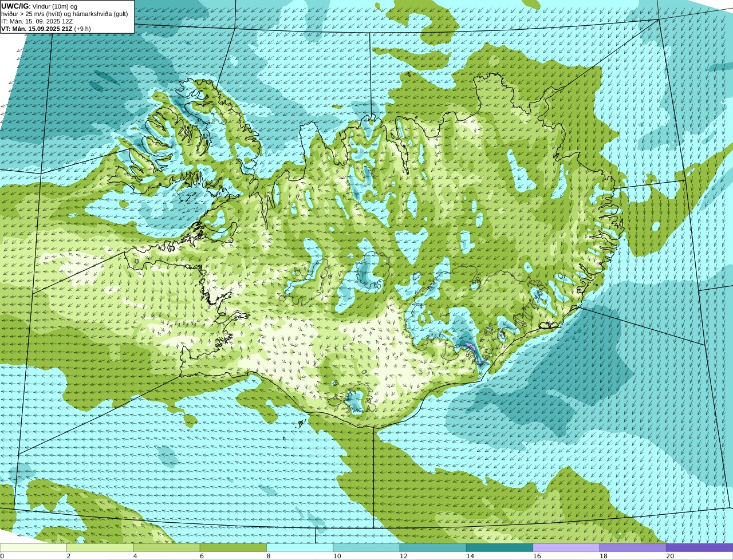Click the above-20 m/s dark purple legend swatch
This screenshot has height=560, width=733.
point(699,547)
